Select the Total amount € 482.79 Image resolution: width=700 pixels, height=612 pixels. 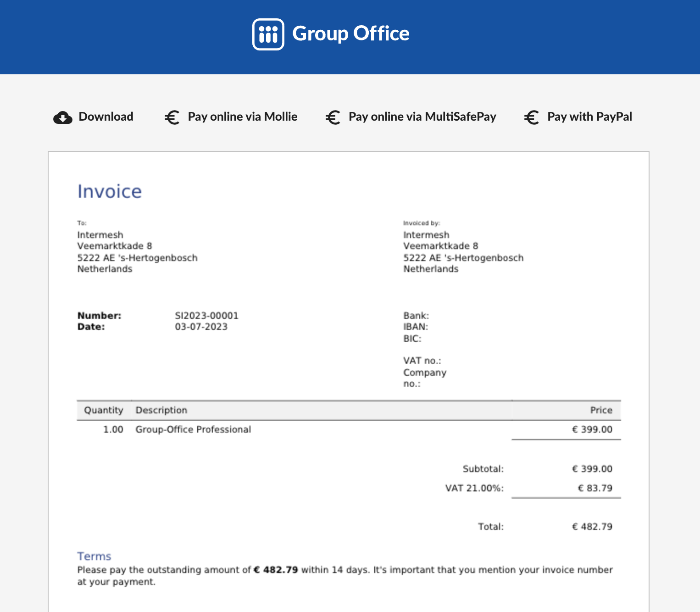point(592,527)
